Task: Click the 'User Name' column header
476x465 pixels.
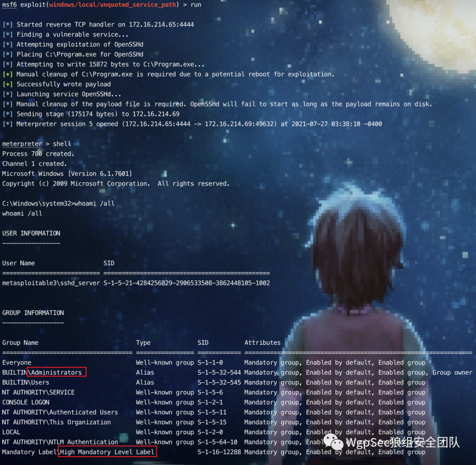Action: tap(19, 263)
